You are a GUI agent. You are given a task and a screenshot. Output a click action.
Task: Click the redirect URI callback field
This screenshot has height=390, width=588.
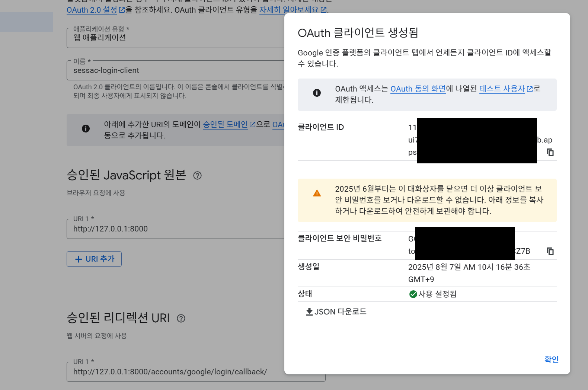(175, 372)
